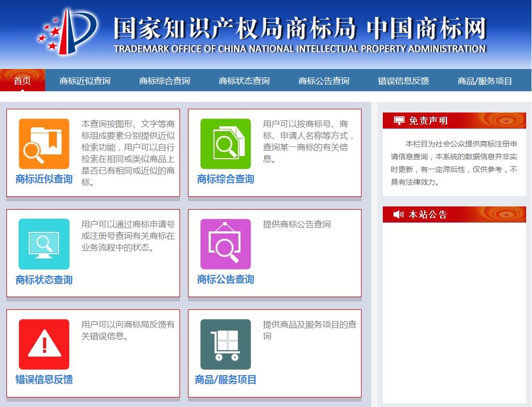Go to 商标状态查询 in the navigation bar
Viewport: 532px width, 407px height.
point(244,81)
